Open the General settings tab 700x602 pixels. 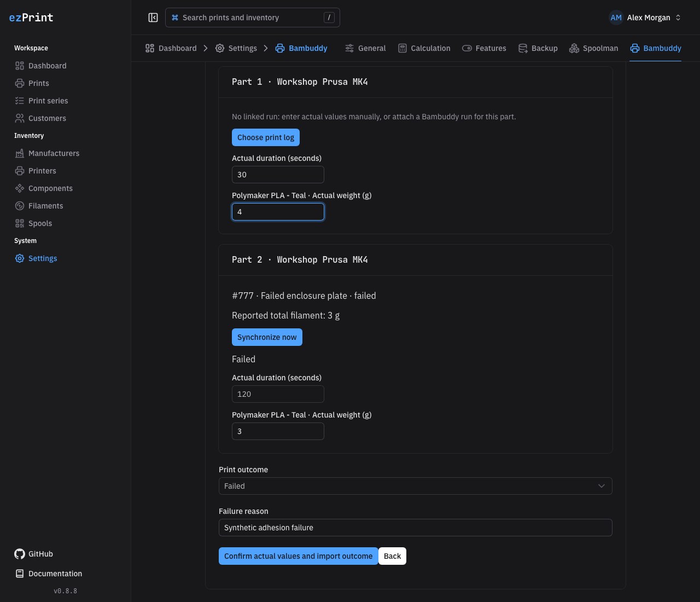[365, 48]
